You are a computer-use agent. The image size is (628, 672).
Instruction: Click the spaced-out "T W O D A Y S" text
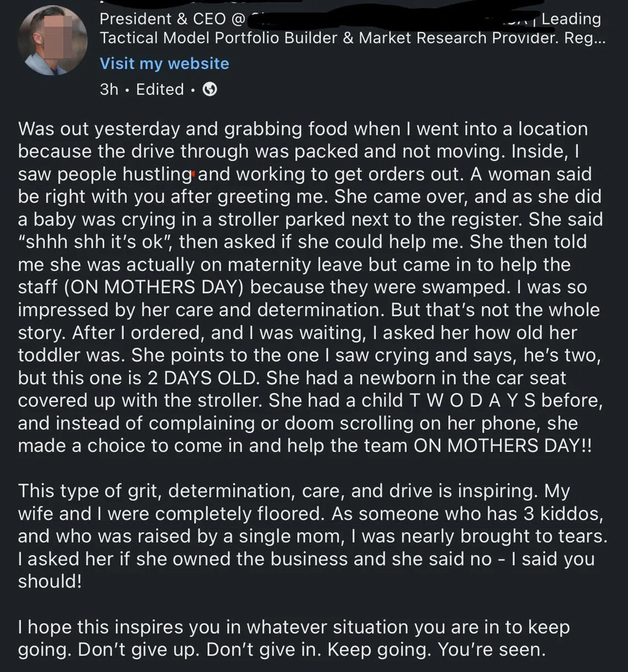(473, 400)
